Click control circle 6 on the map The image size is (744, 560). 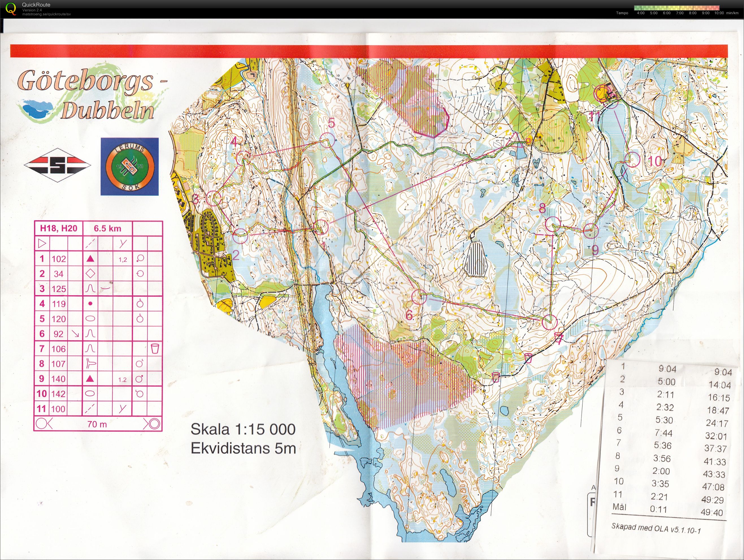pyautogui.click(x=419, y=297)
